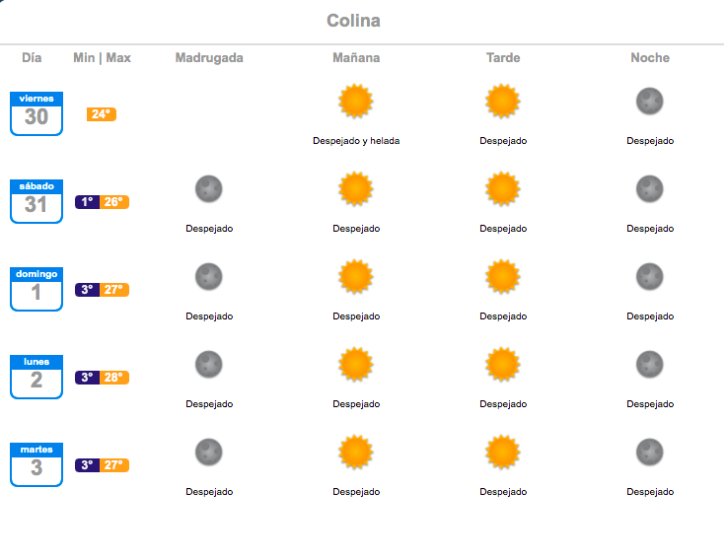Open the domingo 1 calendar tile
728x560 pixels.
[36, 289]
